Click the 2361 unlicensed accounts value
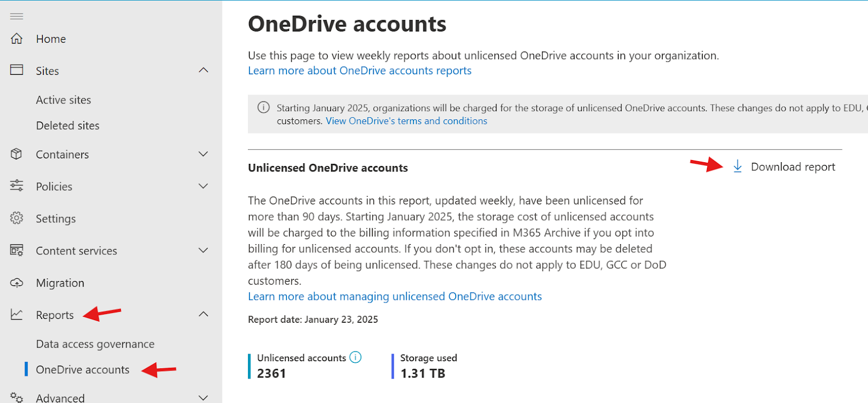Screen dimensions: 868x403 click(271, 373)
